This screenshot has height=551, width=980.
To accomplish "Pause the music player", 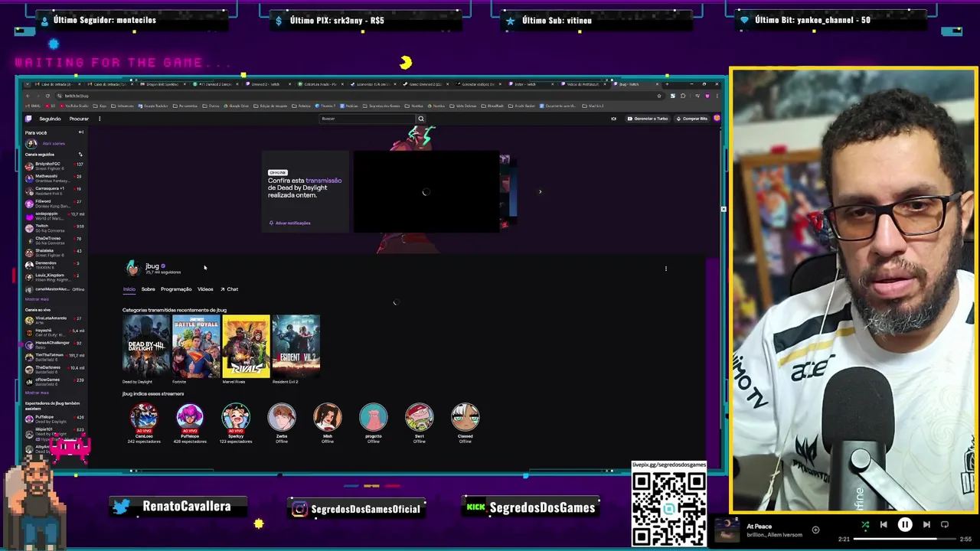I will [905, 525].
